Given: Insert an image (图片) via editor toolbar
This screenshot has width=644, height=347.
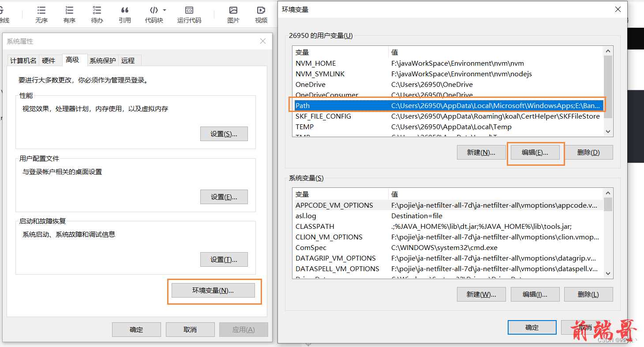Looking at the screenshot, I should pyautogui.click(x=233, y=15).
